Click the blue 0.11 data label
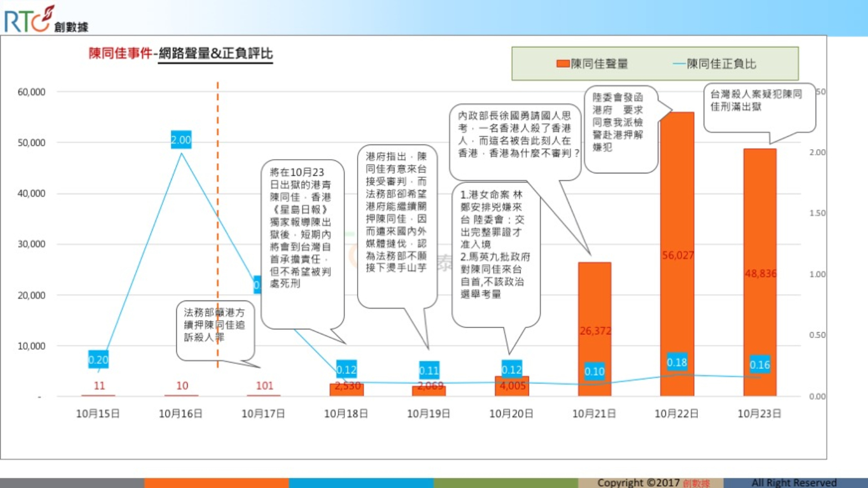This screenshot has height=488, width=868. [429, 371]
